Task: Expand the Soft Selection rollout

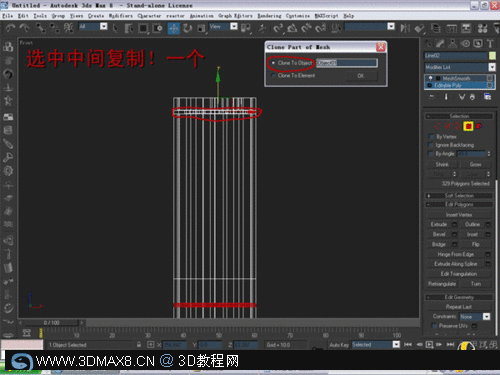Action: (x=459, y=196)
